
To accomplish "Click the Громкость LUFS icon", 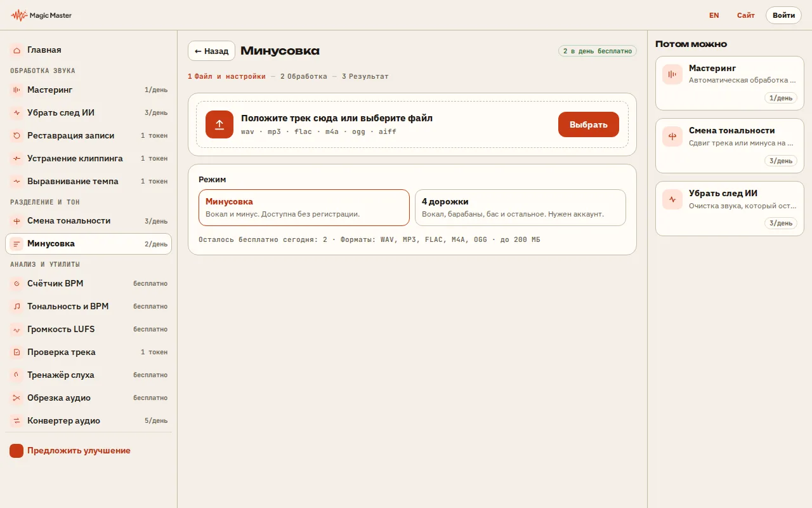I will 16,330.
